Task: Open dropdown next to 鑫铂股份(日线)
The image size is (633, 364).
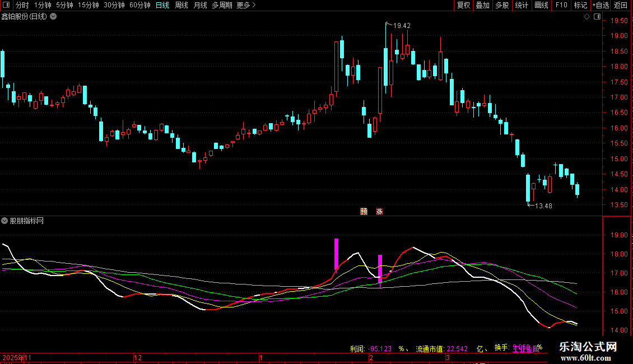Action: point(53,17)
